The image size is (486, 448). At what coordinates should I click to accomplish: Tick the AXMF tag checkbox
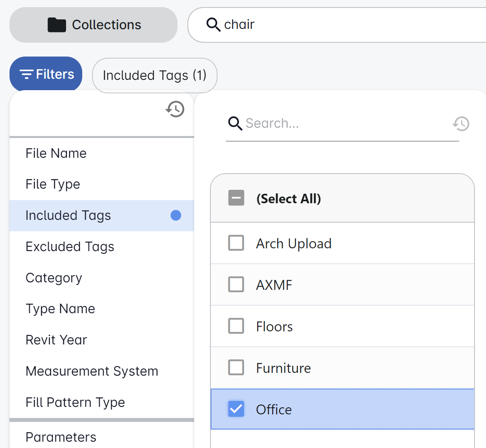tap(236, 285)
